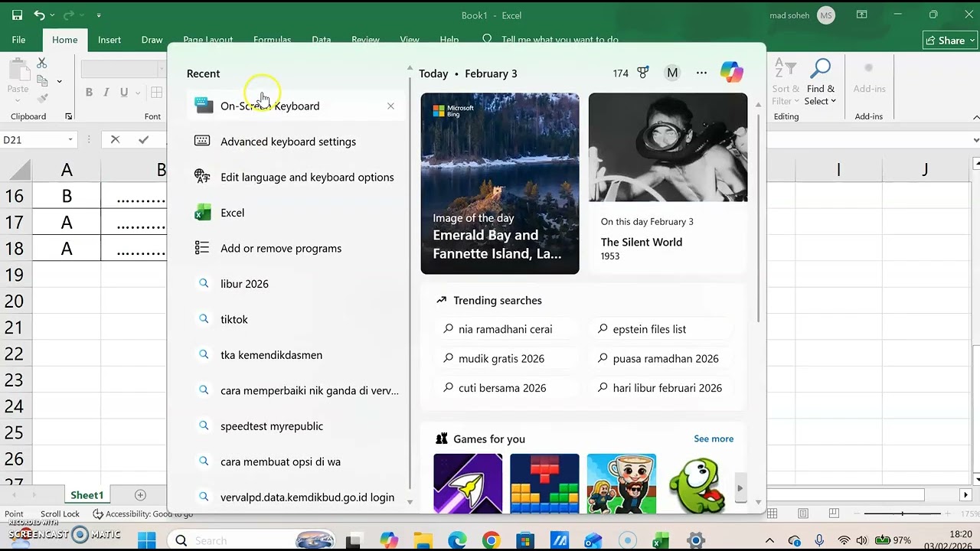
Task: Open Emerald Bay image of the day card
Action: [500, 184]
